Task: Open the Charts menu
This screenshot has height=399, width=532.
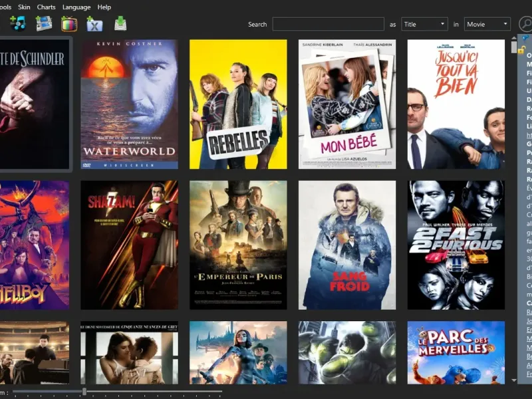Action: (46, 7)
